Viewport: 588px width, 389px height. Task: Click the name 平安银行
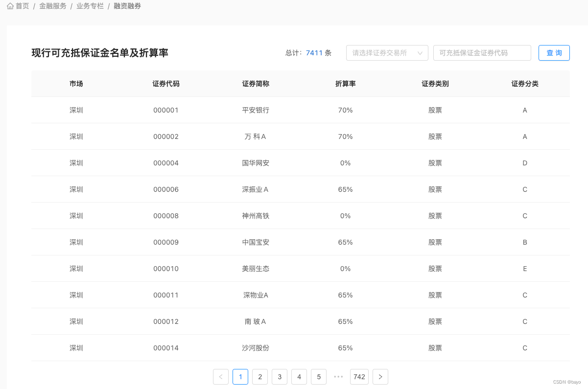tap(256, 110)
